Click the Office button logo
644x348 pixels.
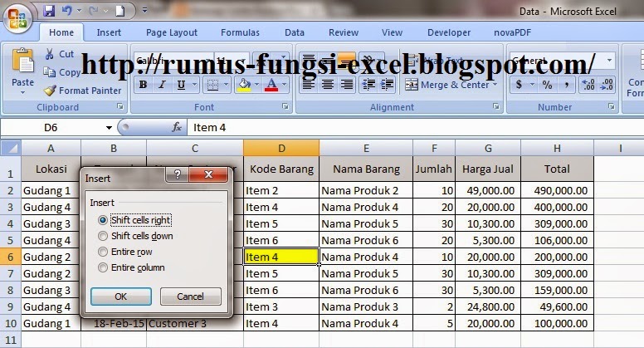pyautogui.click(x=17, y=19)
